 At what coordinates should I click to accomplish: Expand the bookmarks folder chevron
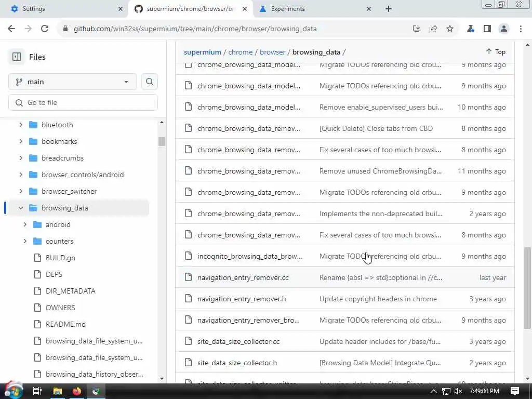pos(21,141)
